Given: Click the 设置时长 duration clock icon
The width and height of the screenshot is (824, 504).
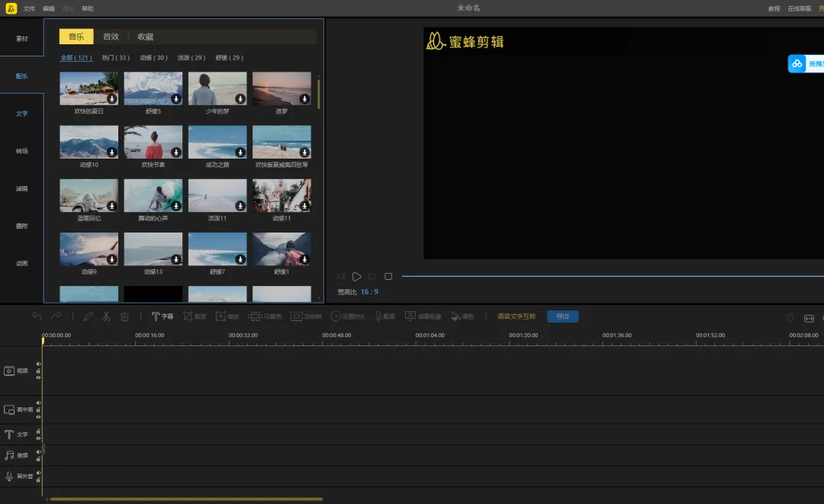Looking at the screenshot, I should click(335, 316).
